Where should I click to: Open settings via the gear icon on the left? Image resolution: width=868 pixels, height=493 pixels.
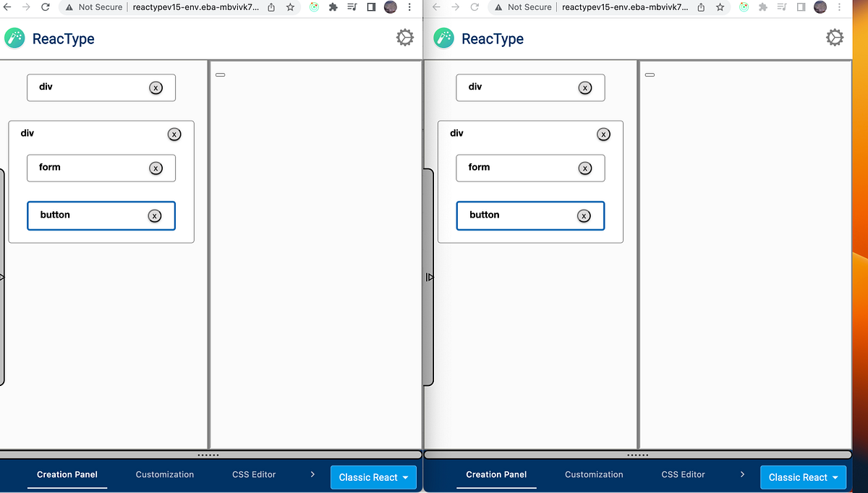coord(404,37)
